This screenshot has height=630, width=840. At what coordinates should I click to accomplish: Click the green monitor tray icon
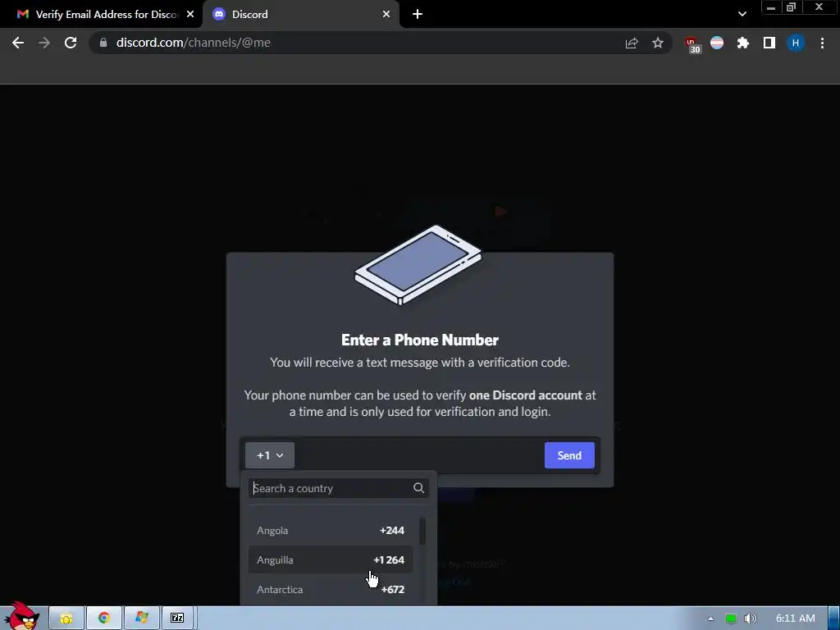point(731,619)
